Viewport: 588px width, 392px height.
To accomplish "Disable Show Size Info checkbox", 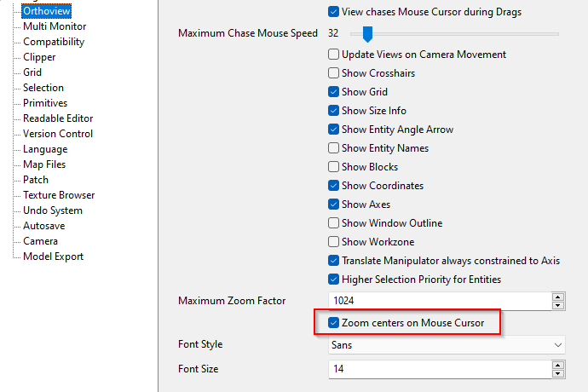I will 334,111.
